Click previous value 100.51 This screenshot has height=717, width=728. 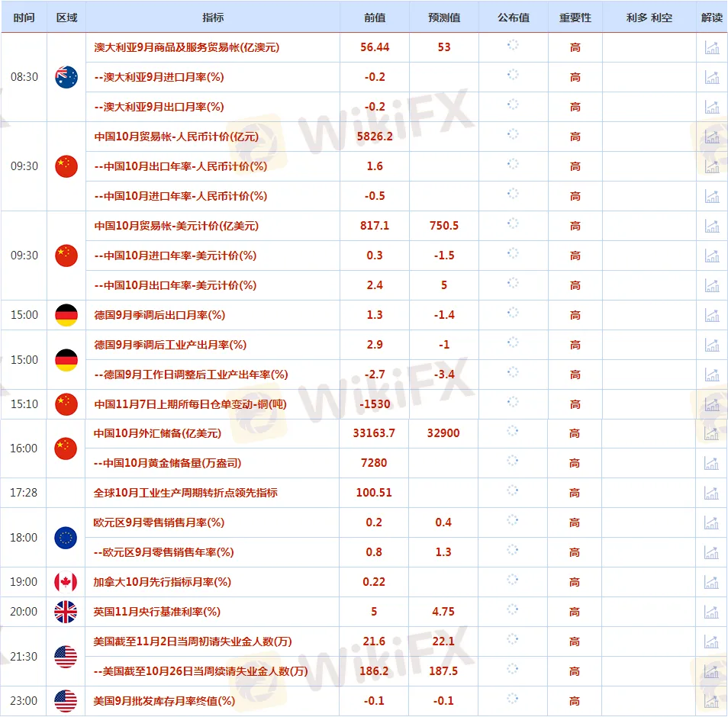374,493
